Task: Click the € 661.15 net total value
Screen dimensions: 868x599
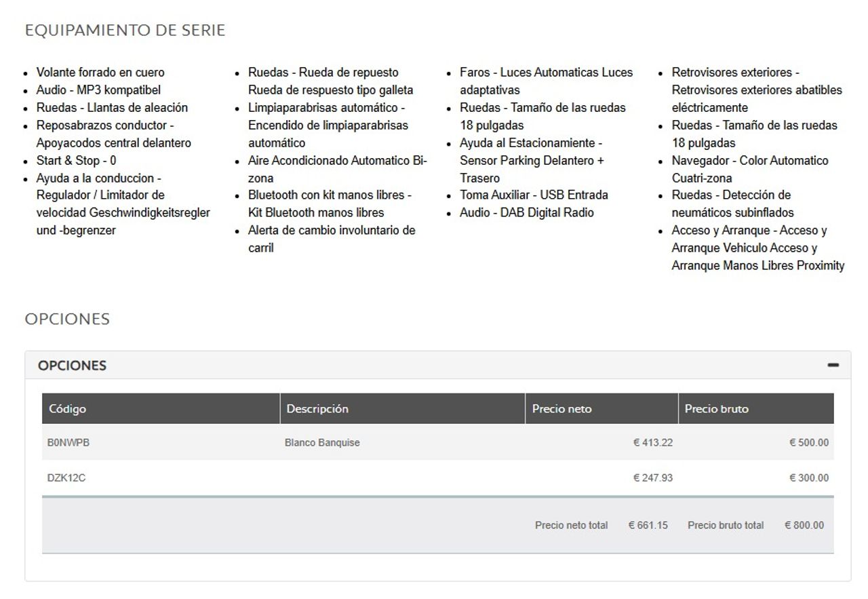Action: click(x=648, y=525)
